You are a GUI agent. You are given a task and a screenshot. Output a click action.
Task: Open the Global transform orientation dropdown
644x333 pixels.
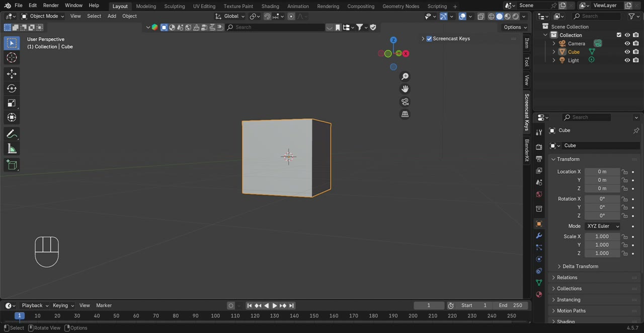(229, 16)
